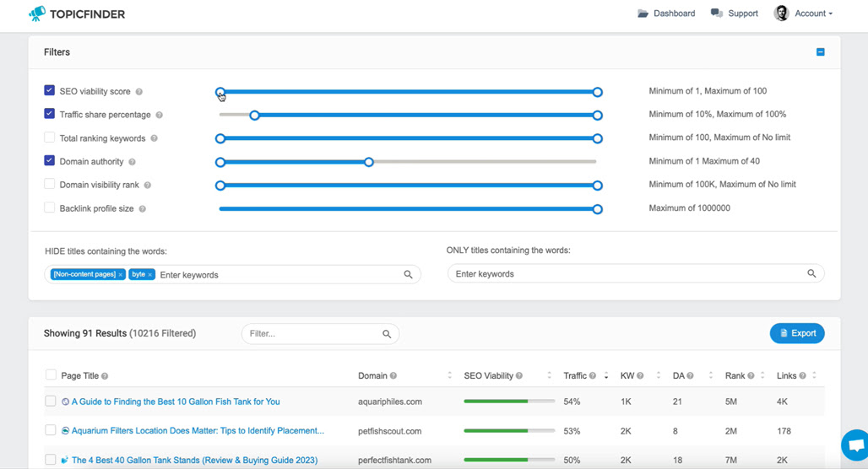The image size is (868, 469).
Task: Click the Support chat bubbles icon
Action: (x=717, y=13)
